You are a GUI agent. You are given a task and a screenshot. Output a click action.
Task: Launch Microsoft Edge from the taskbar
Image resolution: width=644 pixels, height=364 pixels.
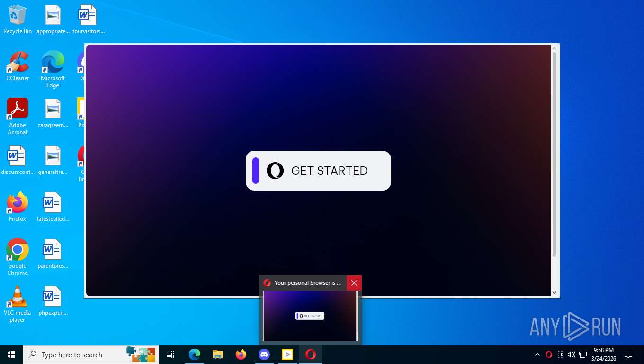click(195, 355)
